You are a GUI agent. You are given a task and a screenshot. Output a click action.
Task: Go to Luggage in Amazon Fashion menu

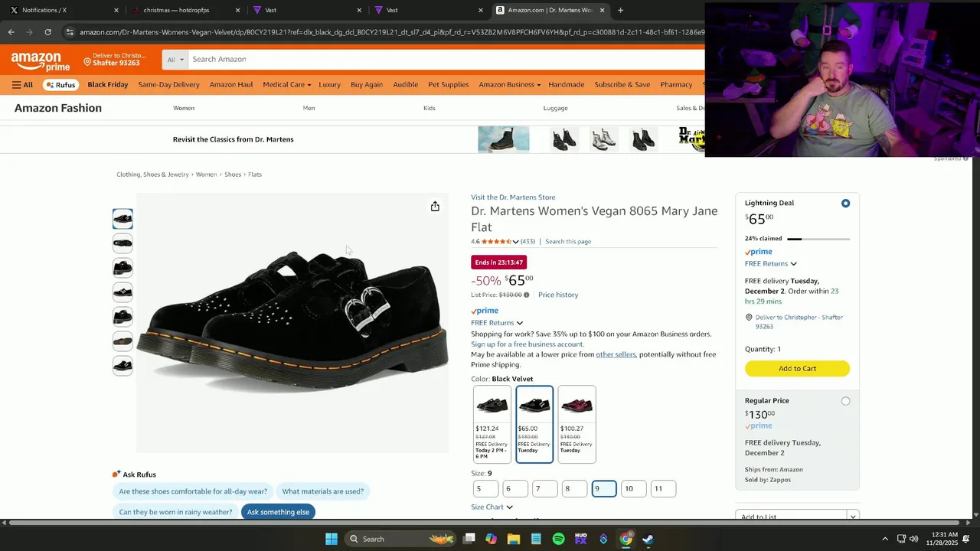(x=556, y=109)
